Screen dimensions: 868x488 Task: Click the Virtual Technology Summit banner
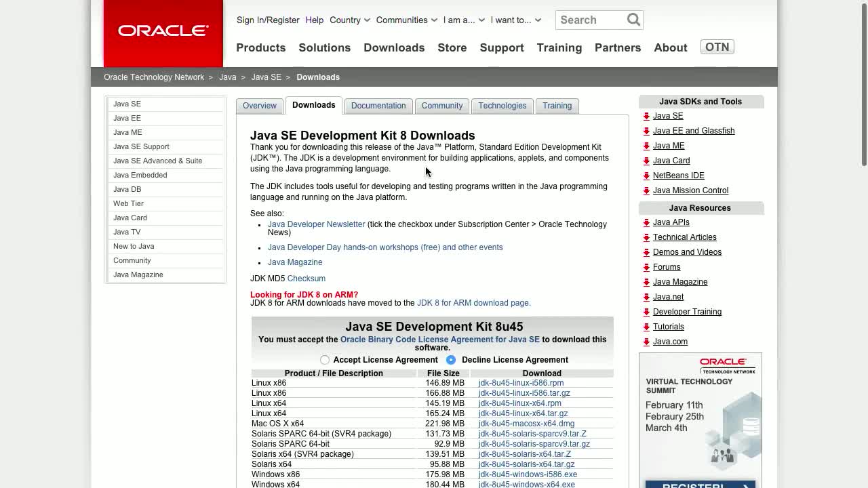point(701,420)
